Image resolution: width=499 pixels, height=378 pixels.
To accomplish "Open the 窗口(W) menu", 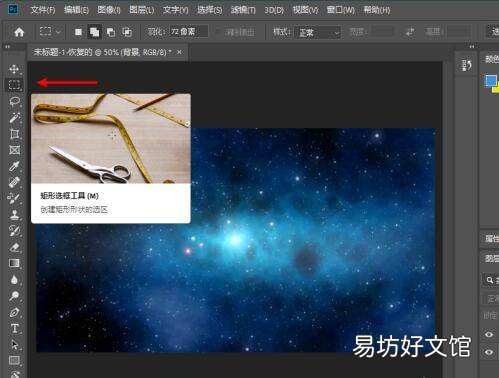I will point(341,10).
